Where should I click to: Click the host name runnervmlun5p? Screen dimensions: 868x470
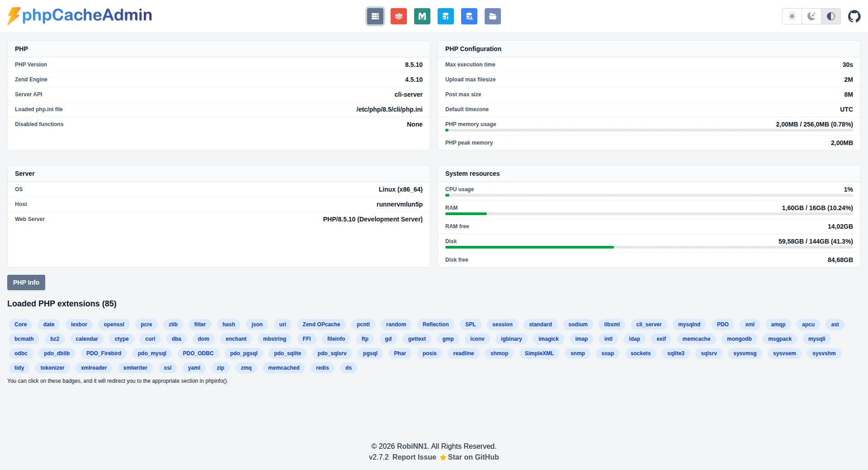point(399,204)
